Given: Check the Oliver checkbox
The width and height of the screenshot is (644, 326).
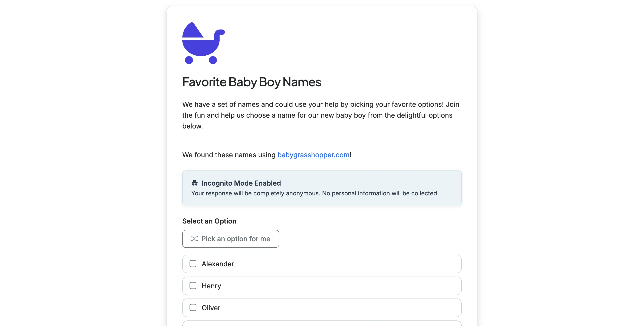Looking at the screenshot, I should coord(193,308).
